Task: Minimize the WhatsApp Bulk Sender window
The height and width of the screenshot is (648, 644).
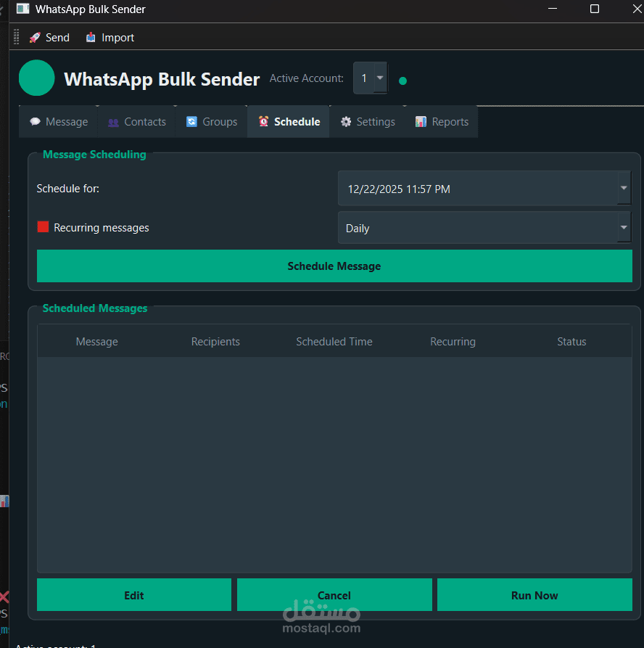Action: point(553,9)
